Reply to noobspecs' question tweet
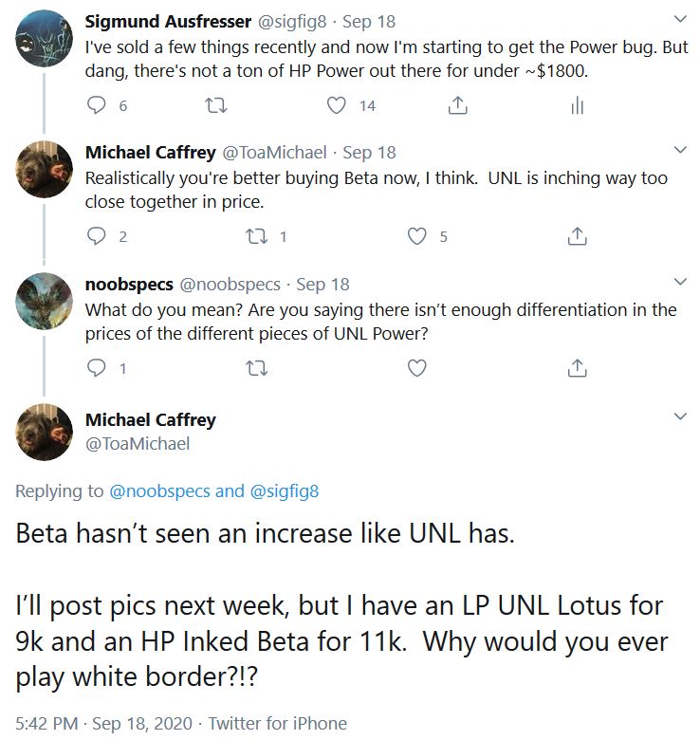Screen dimensions: 700x740 pos(97,368)
